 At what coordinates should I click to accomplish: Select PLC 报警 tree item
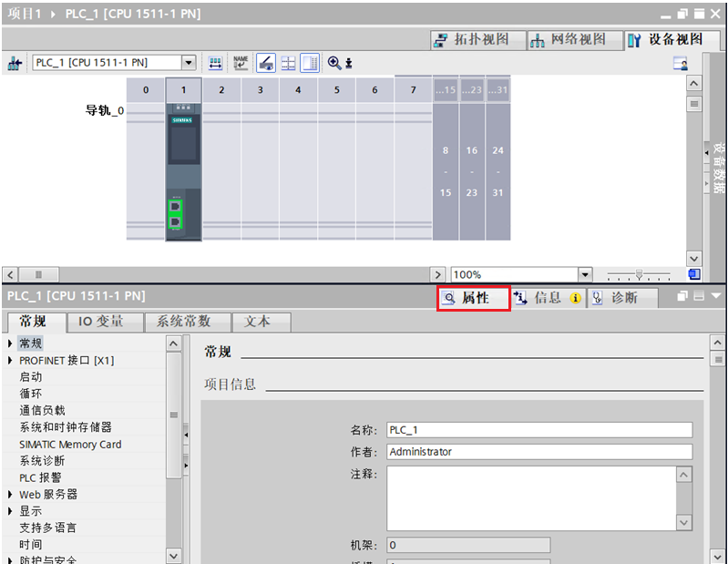[40, 477]
